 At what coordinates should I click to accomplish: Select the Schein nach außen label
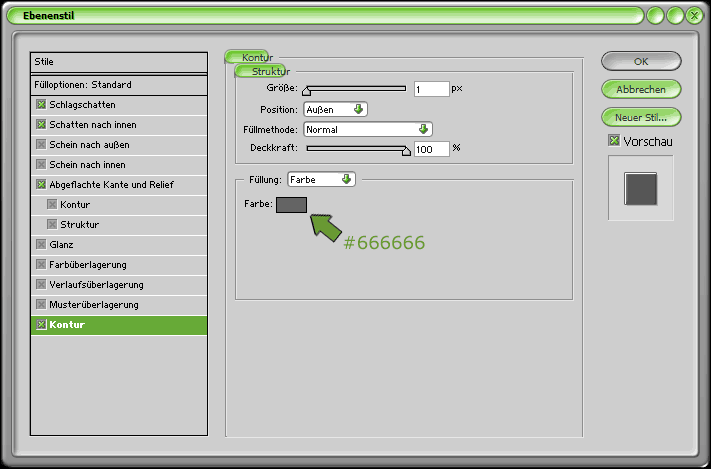89,145
